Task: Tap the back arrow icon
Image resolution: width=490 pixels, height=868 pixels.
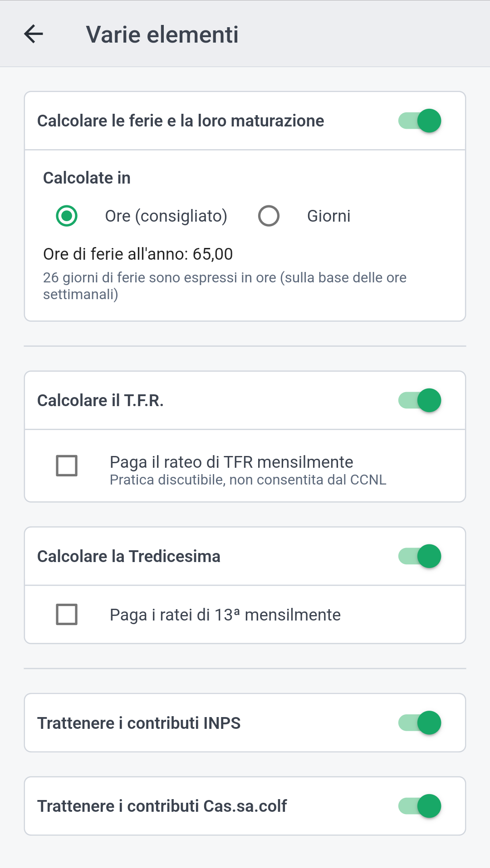Action: click(34, 34)
